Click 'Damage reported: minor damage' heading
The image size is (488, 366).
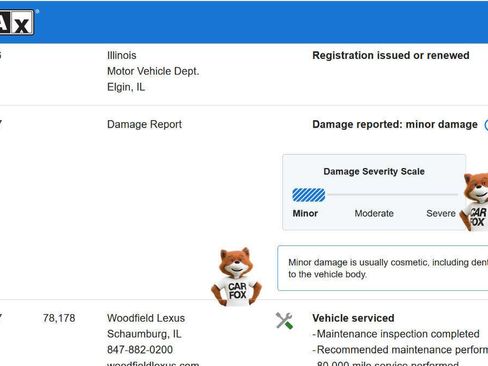pyautogui.click(x=395, y=124)
